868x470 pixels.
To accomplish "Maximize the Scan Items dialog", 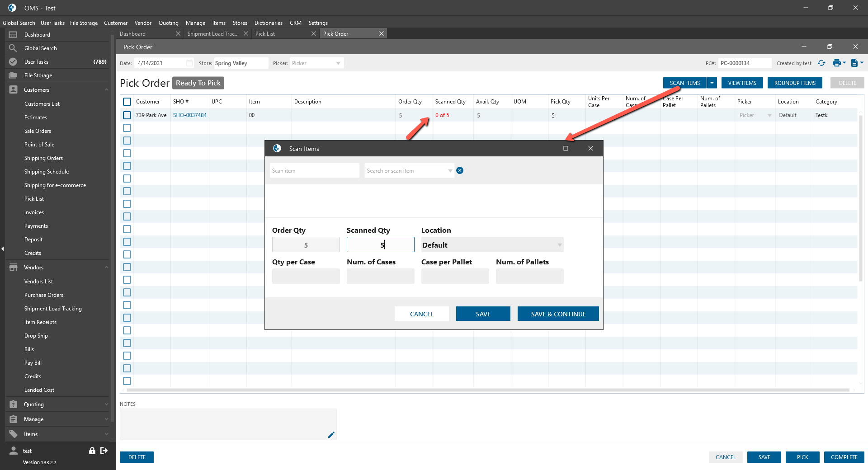I will tap(566, 148).
